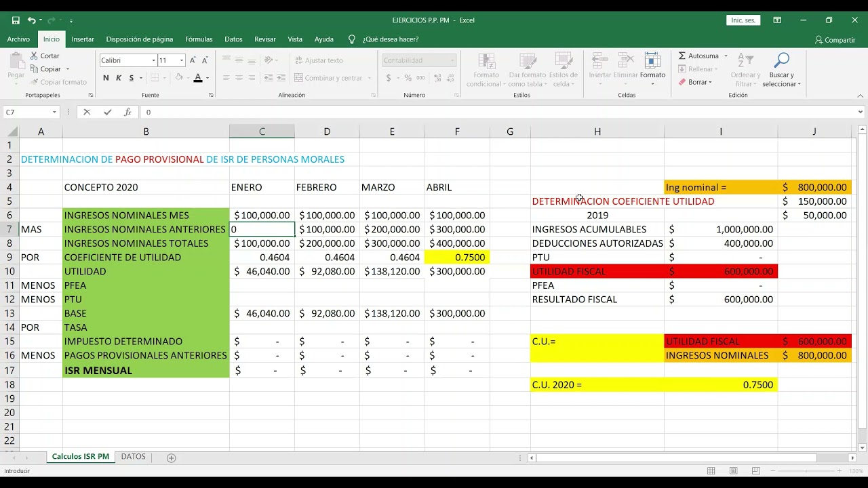Viewport: 868px width, 488px height.
Task: Toggle underline S formatting
Action: pos(131,78)
